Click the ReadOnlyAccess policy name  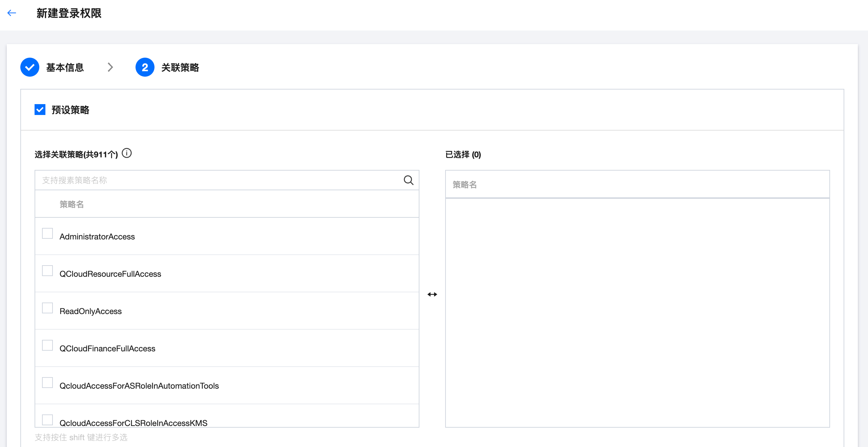click(90, 311)
